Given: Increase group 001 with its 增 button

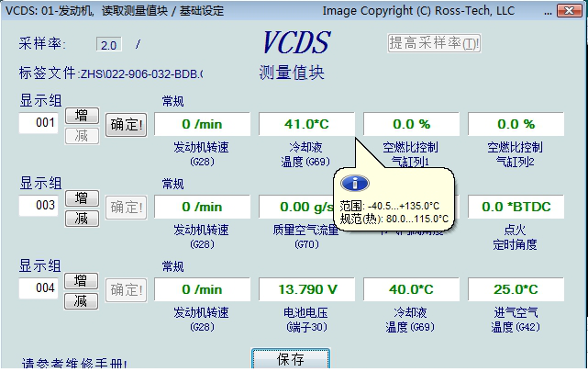Looking at the screenshot, I should click(83, 116).
